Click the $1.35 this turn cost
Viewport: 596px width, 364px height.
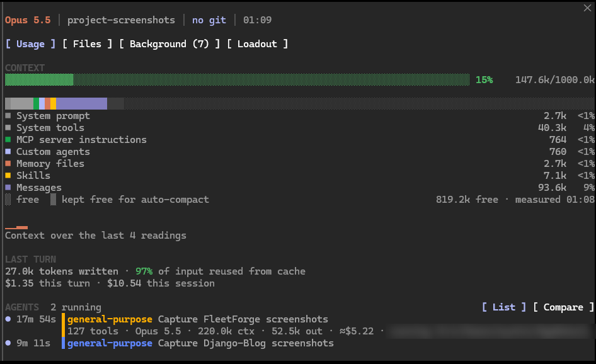pos(47,283)
